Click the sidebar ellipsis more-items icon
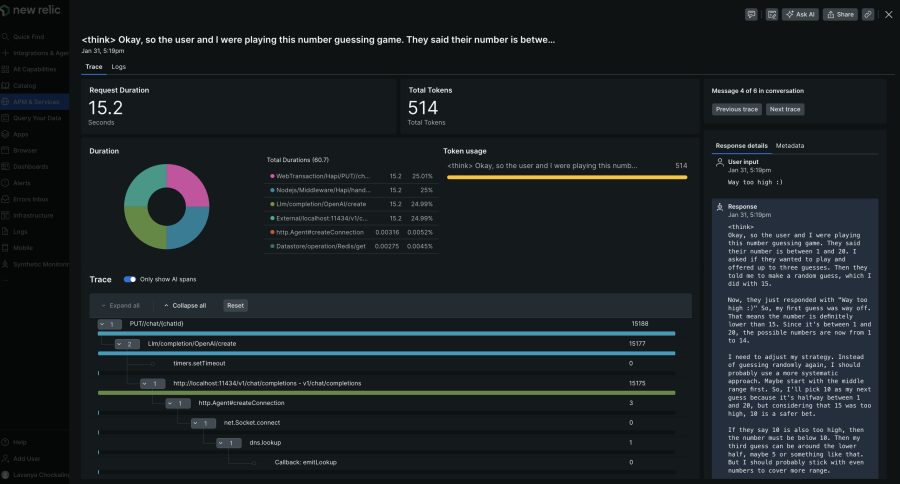900x484 pixels. (x=5, y=281)
